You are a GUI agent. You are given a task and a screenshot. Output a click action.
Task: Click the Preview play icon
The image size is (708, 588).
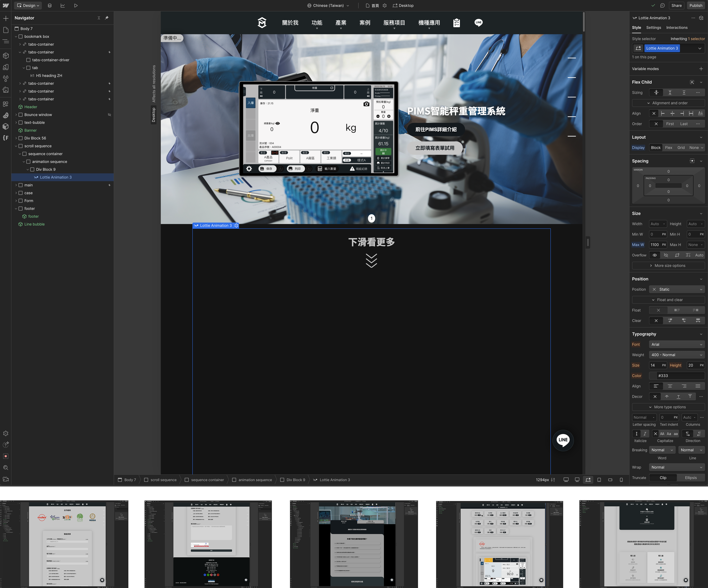point(76,5)
